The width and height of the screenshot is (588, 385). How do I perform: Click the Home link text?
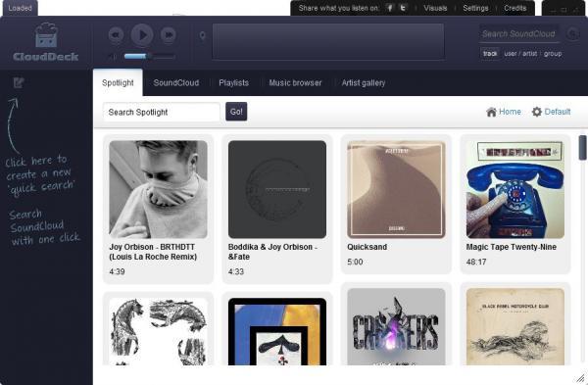(x=510, y=112)
